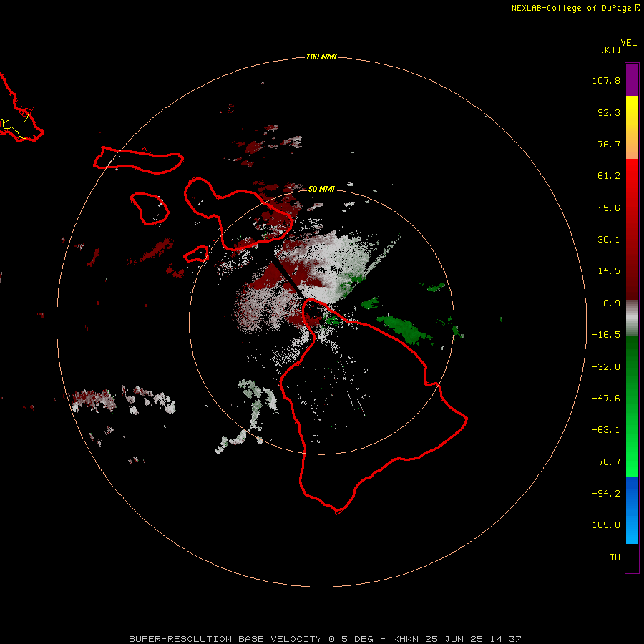Click the Kahoolawe island outline

197,253
